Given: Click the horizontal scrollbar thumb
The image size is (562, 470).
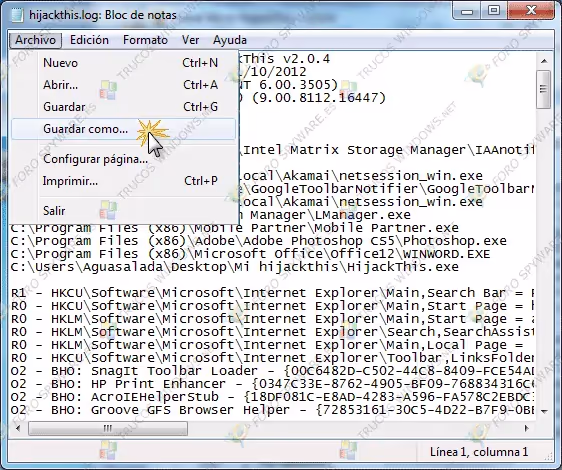Looking at the screenshot, I should (108, 428).
